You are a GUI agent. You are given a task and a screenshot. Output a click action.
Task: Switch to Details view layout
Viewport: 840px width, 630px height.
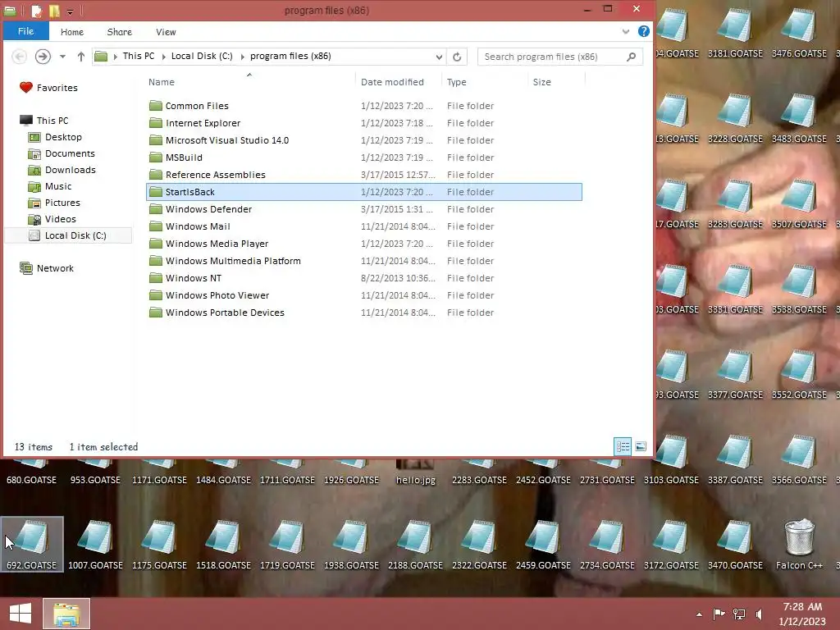tap(623, 446)
